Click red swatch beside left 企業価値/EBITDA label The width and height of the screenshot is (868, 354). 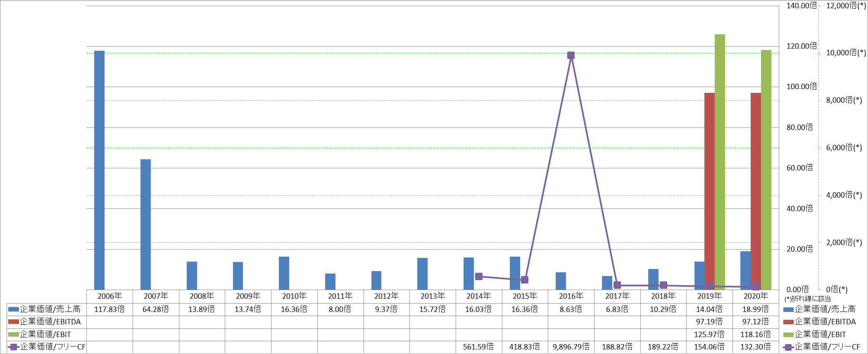point(14,322)
